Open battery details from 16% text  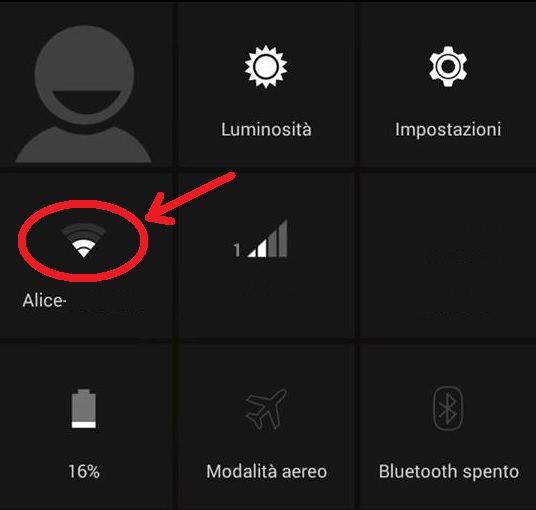(x=84, y=472)
